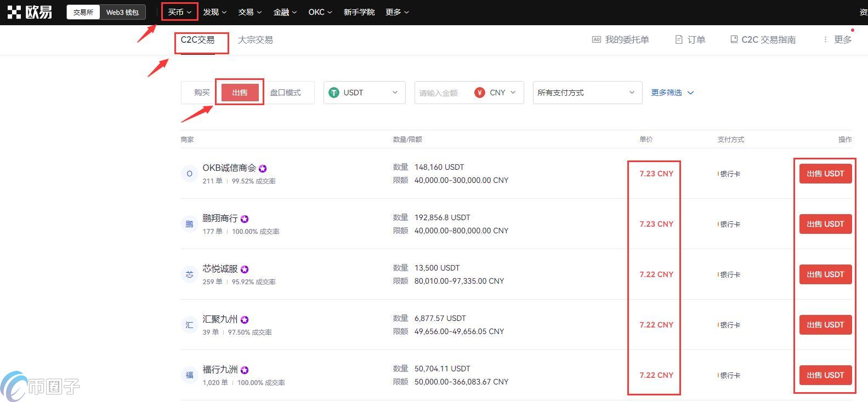Open merchant name 鹏翔商行
Viewport: 868px width, 402px height.
[220, 219]
